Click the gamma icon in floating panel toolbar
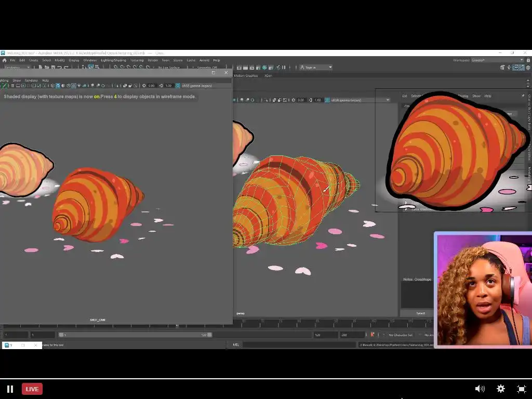Image resolution: width=532 pixels, height=399 pixels. pyautogui.click(x=161, y=86)
